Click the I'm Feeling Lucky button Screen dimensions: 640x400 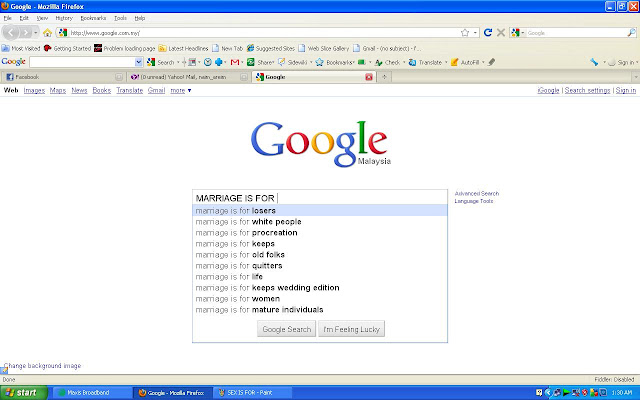coord(351,329)
